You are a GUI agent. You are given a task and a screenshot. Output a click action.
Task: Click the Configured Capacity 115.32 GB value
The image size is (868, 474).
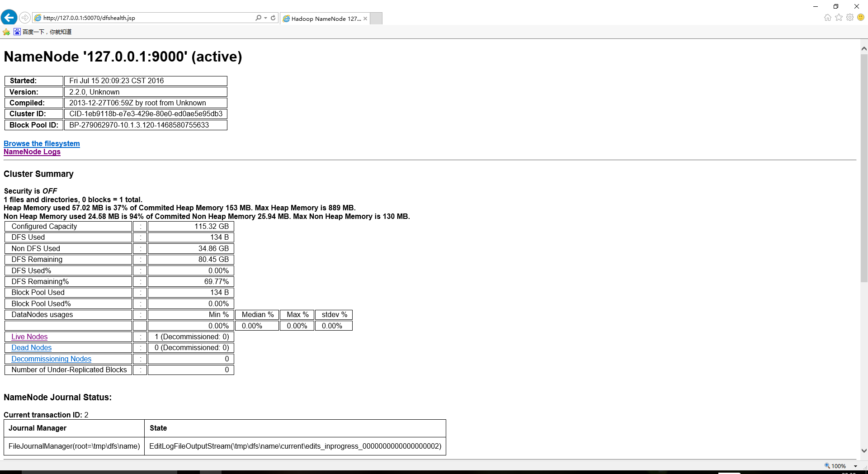[191, 226]
